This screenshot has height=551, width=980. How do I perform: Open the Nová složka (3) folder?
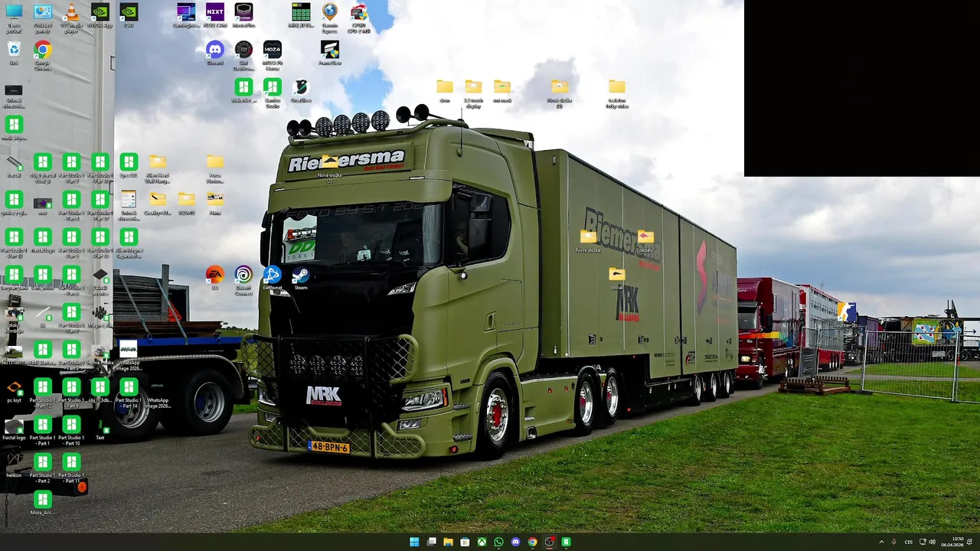tap(560, 93)
